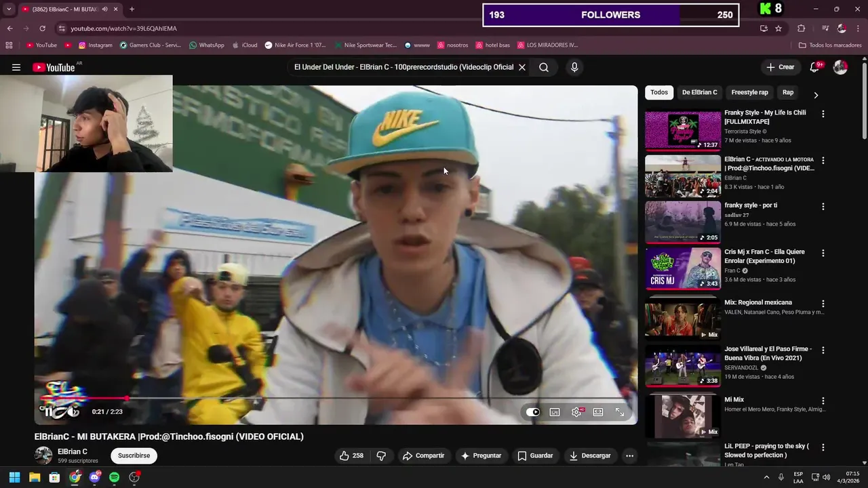Open options menu for ACTIVANDO LA MOTORA
Image resolution: width=868 pixels, height=488 pixels.
tap(823, 161)
